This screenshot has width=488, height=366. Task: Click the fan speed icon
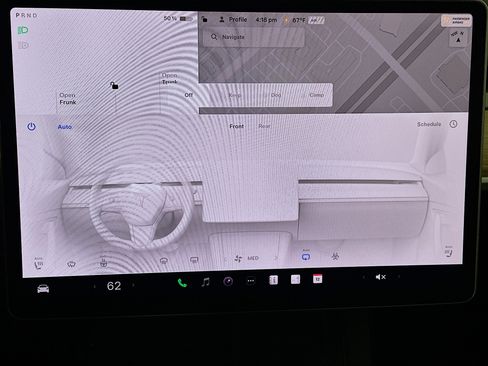[x=238, y=258]
